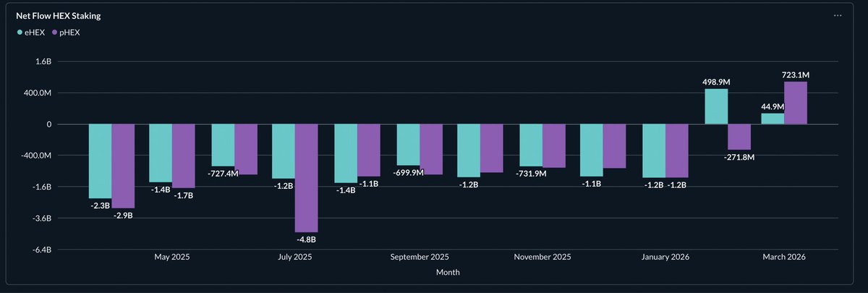Click the July 2025 axis label

(x=294, y=258)
